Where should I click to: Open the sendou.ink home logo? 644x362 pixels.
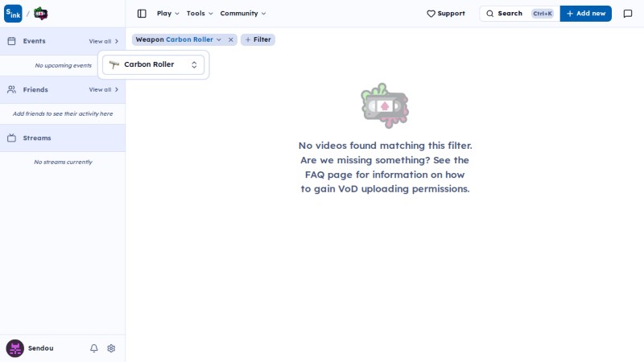pyautogui.click(x=13, y=14)
